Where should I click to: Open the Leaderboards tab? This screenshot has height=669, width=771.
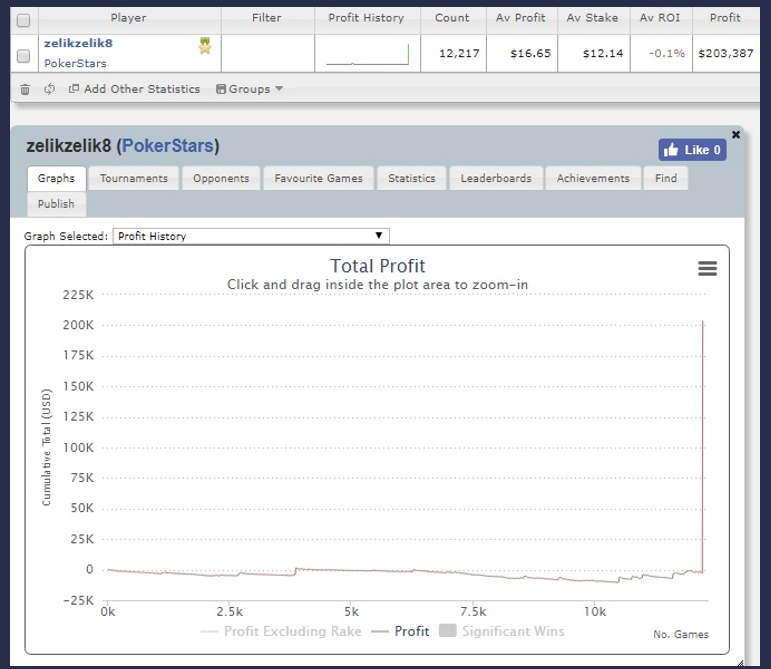pos(496,178)
